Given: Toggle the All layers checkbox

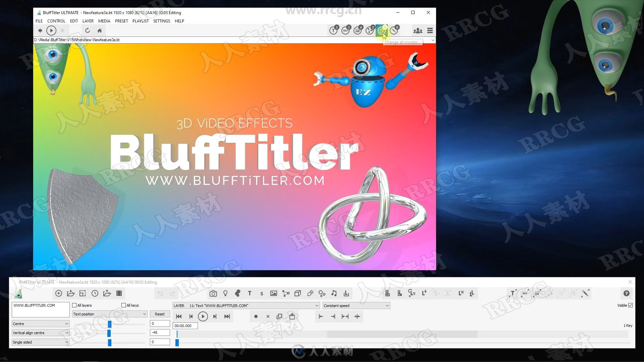Looking at the screenshot, I should click(x=74, y=305).
